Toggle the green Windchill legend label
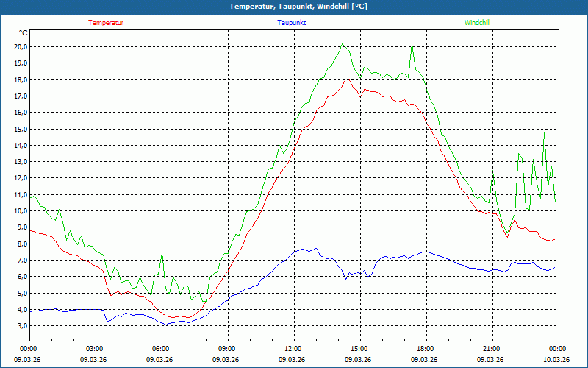588x368 pixels. 477,23
